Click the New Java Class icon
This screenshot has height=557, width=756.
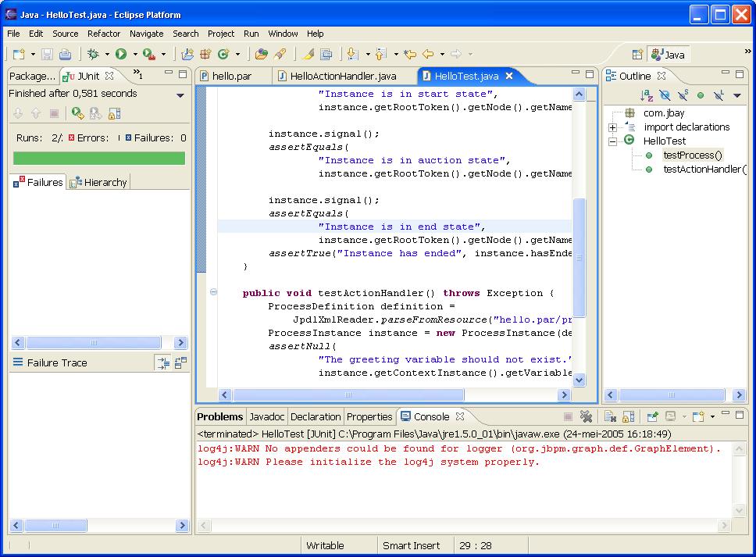(x=223, y=54)
